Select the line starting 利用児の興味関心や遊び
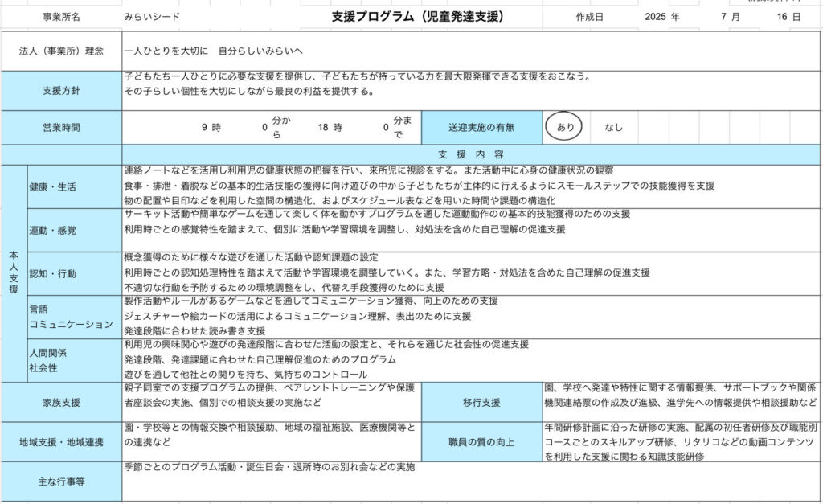Screen dimensions: 823x504 pos(326,344)
